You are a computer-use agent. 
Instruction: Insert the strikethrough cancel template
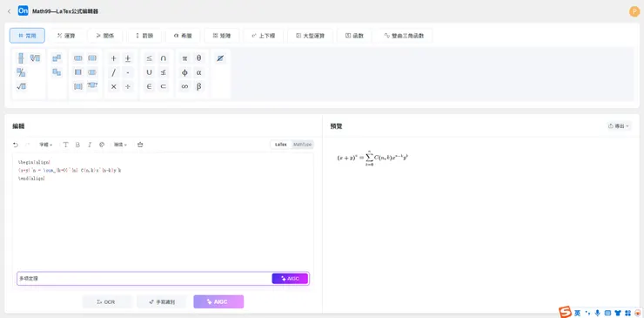point(220,58)
